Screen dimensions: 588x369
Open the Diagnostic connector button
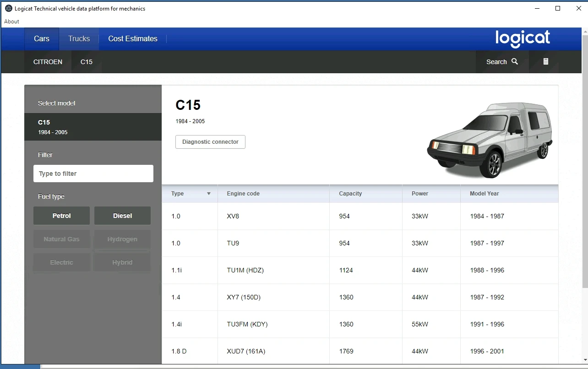click(210, 142)
